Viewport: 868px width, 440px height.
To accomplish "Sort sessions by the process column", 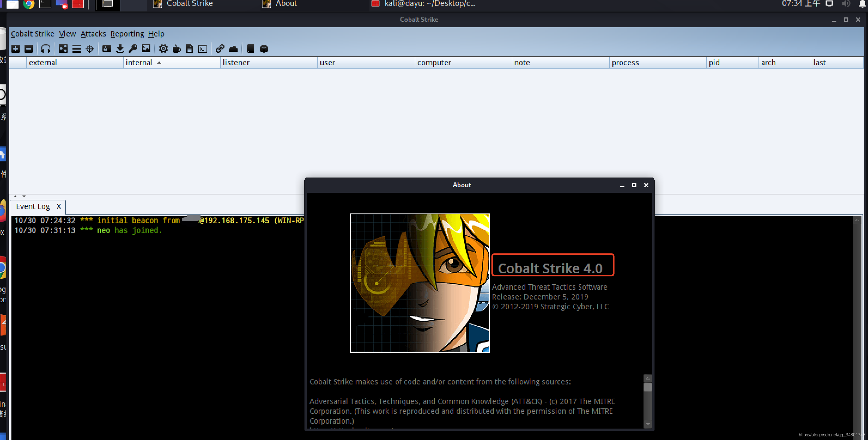I will 658,63.
